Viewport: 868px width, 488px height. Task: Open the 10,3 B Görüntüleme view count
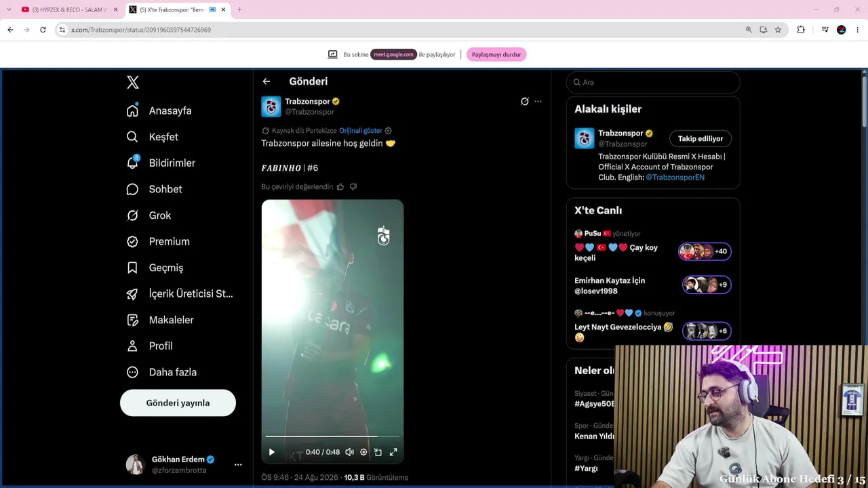[376, 478]
